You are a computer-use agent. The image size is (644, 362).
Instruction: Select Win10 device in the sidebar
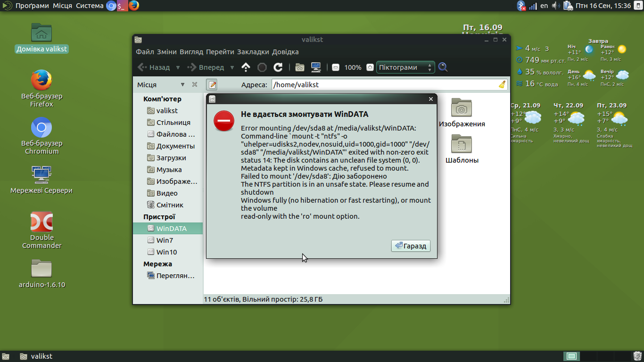166,252
